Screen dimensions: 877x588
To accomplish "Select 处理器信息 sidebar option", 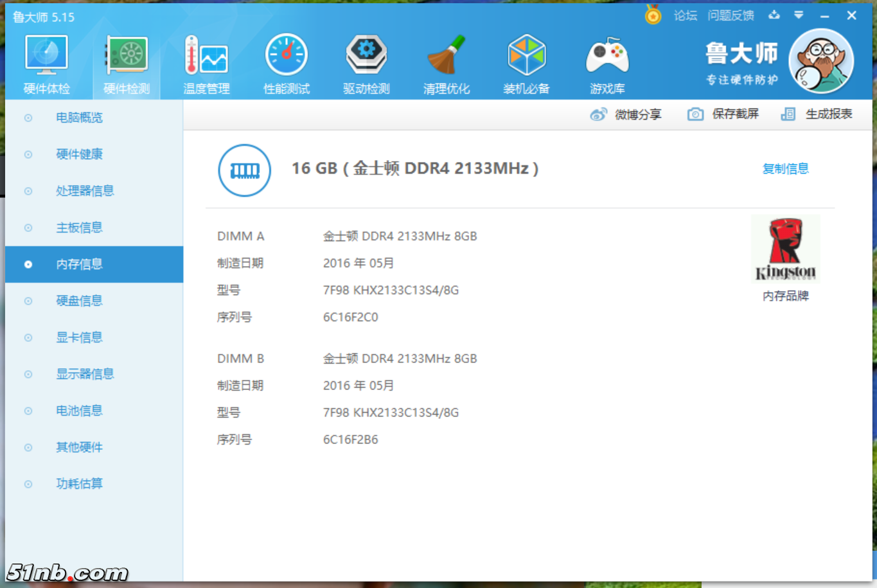I will pyautogui.click(x=84, y=191).
